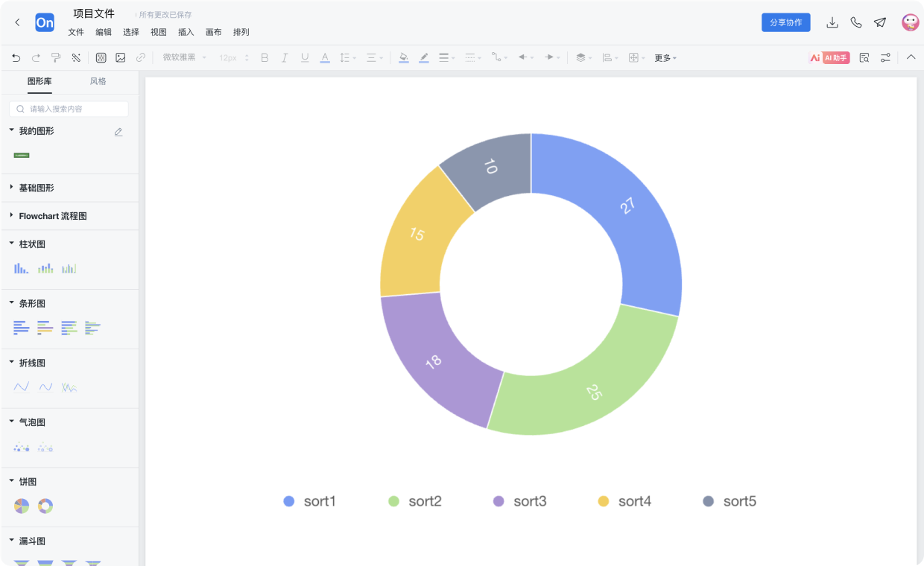
Task: Toggle bold text formatting
Action: 265,57
